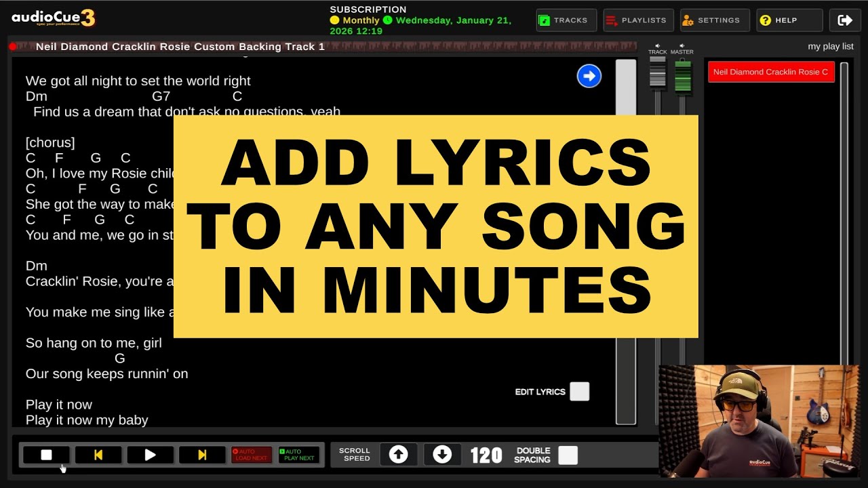Click the audioCue 3 logo
Screen dimensions: 868x488
54,18
